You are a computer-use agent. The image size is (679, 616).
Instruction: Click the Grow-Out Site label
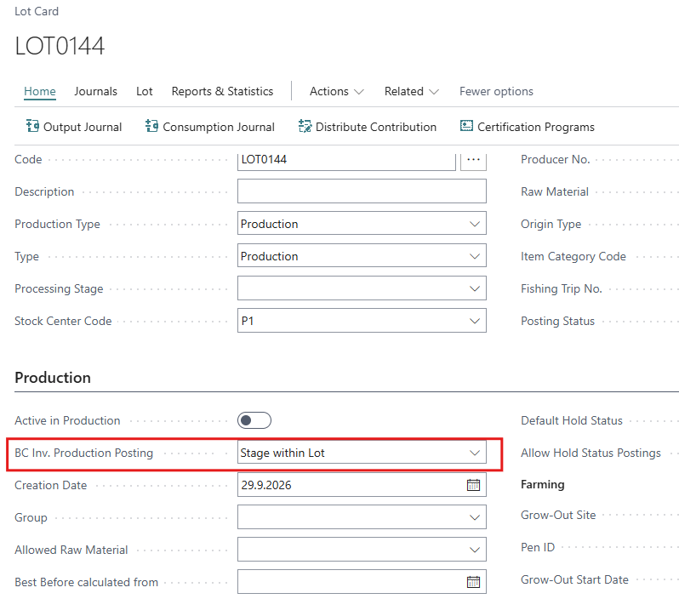coord(558,515)
